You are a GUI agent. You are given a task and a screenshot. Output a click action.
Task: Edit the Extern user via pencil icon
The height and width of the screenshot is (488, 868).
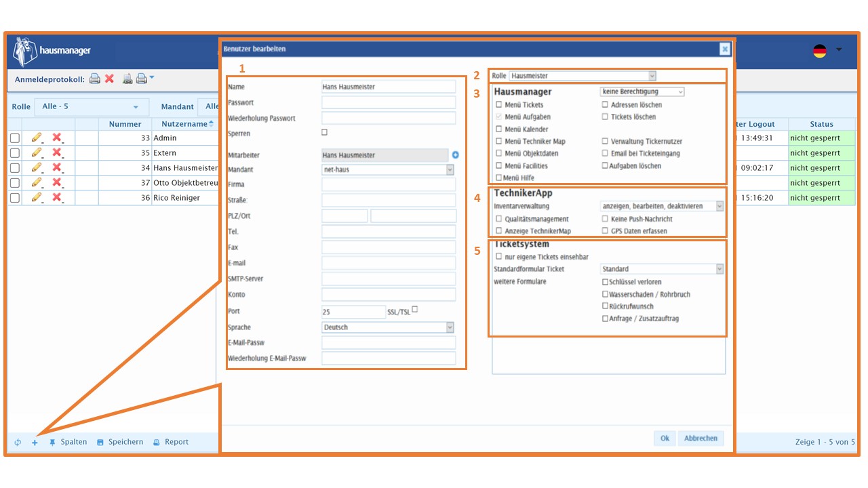pos(37,152)
